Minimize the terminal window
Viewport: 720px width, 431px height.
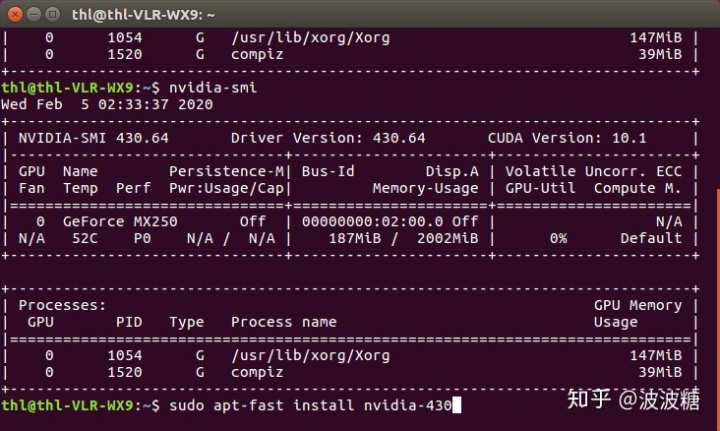(34, 15)
